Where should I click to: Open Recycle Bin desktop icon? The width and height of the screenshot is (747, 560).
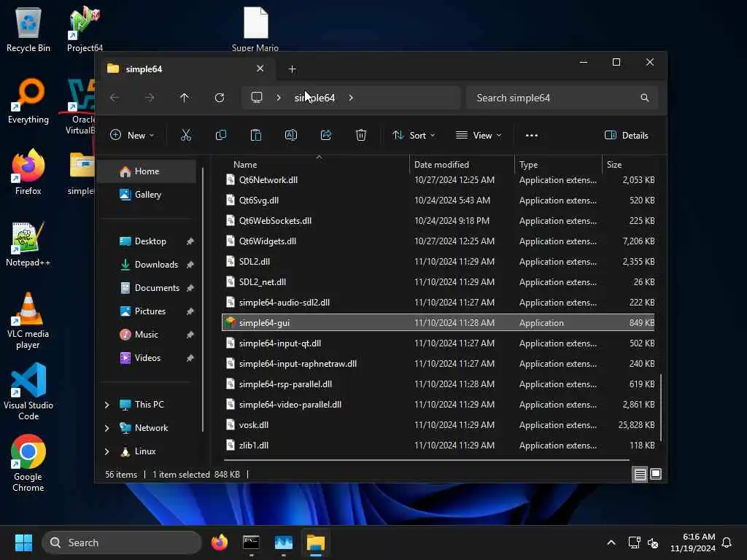tap(28, 29)
